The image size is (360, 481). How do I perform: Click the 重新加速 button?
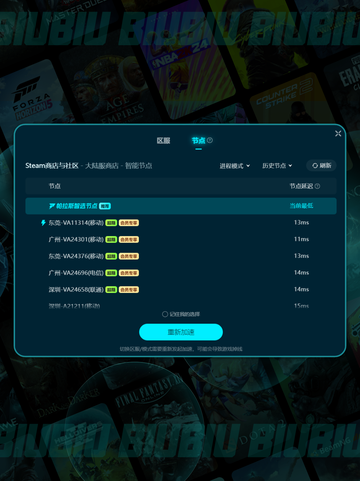(181, 332)
